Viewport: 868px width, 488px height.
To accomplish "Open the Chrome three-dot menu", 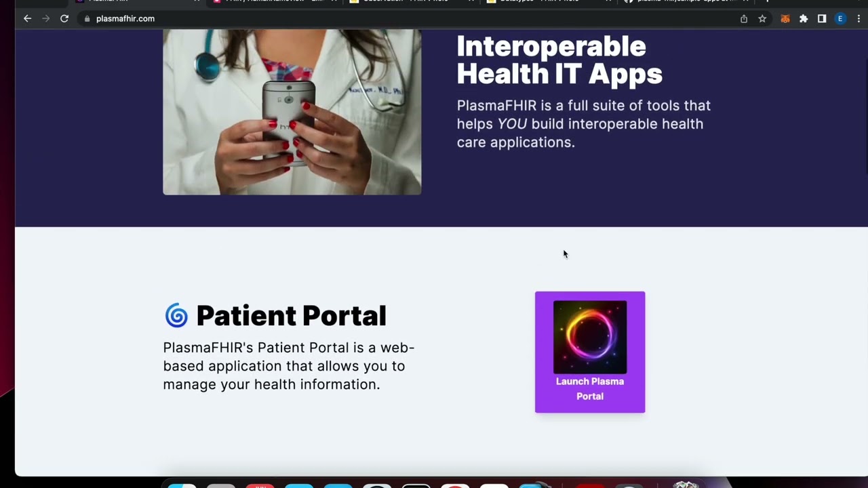I will pos(859,19).
